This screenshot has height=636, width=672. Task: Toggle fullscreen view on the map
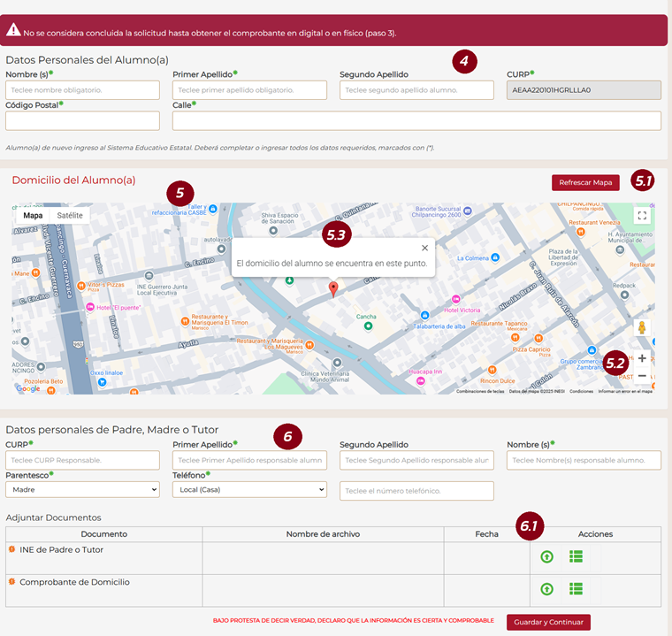(x=642, y=215)
